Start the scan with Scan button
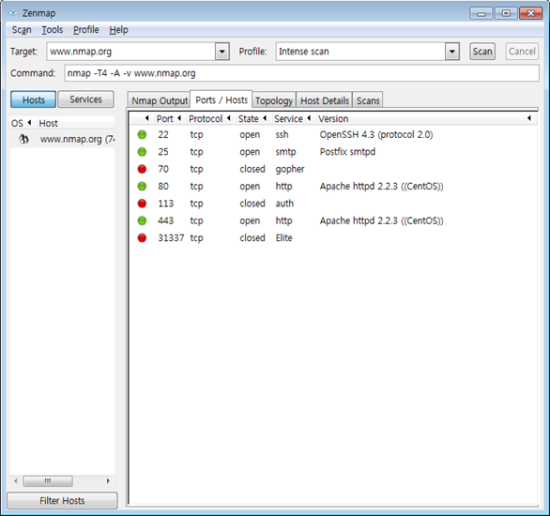The image size is (550, 516). tap(482, 52)
